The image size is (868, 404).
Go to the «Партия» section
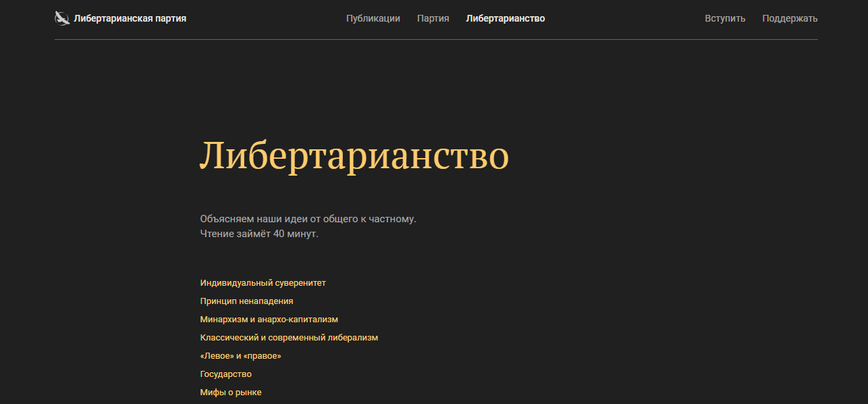pos(433,18)
